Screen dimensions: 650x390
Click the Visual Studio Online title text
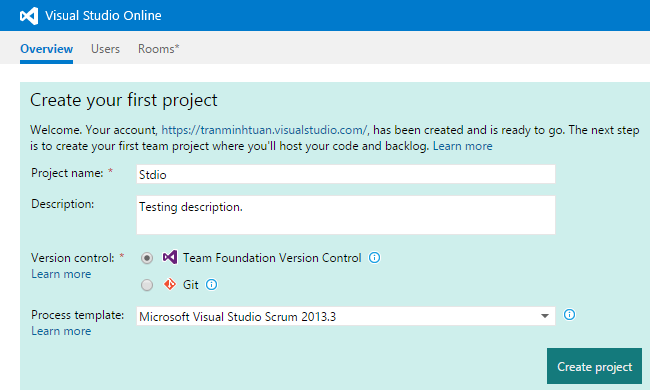pyautogui.click(x=103, y=16)
